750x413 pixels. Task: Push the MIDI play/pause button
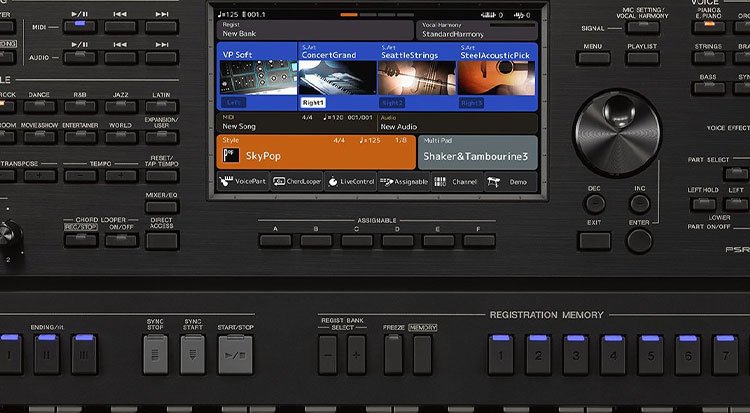[x=80, y=27]
